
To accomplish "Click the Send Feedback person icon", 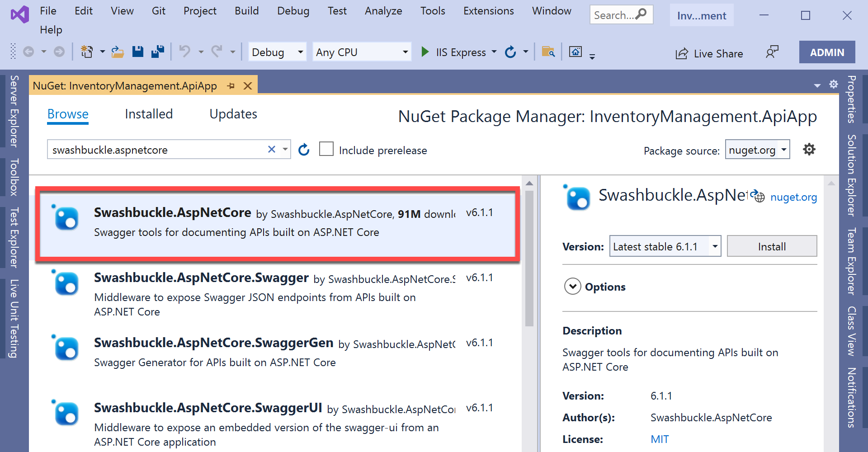I will point(772,52).
